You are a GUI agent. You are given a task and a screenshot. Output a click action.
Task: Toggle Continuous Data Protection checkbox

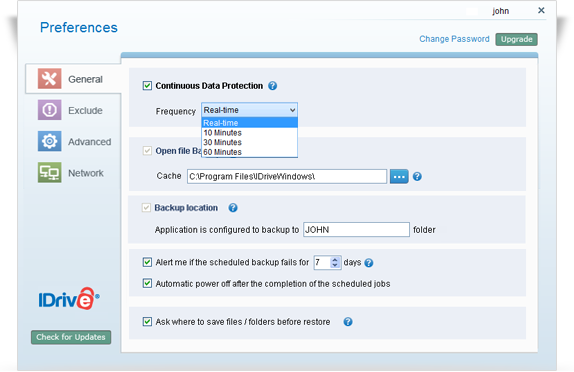coord(147,86)
